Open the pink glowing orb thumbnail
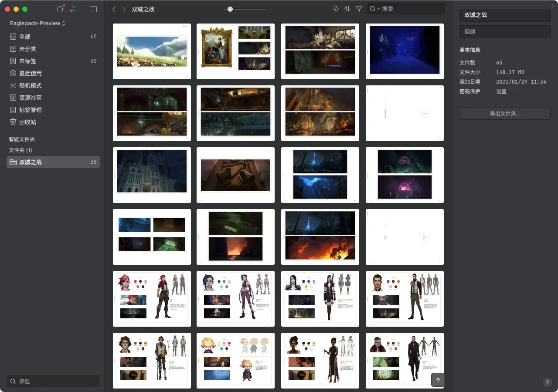Image resolution: width=558 pixels, height=392 pixels. (405, 175)
